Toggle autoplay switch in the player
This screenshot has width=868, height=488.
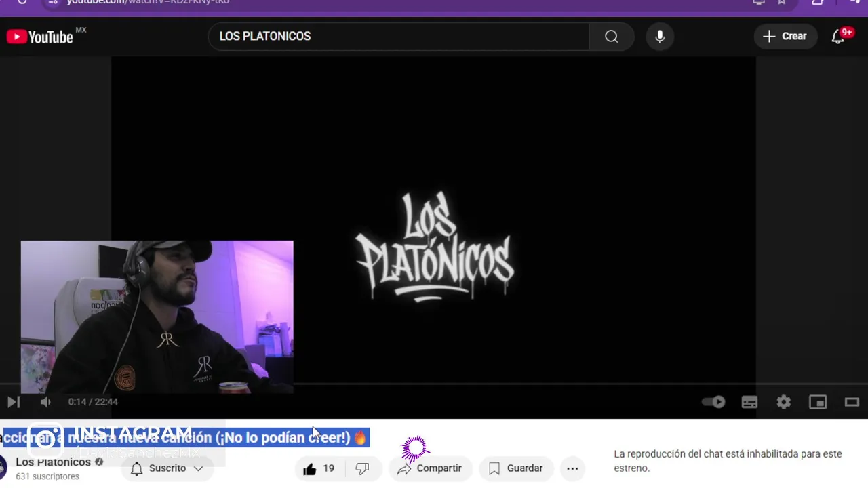point(713,402)
